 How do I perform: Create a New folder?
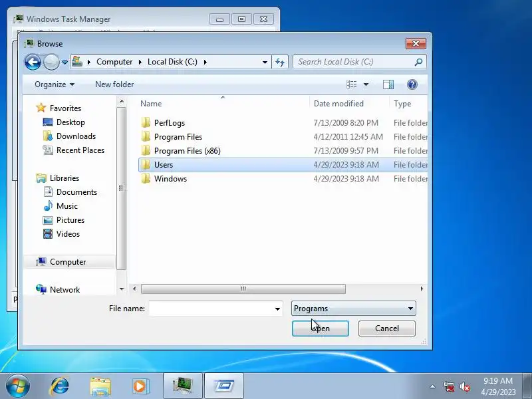coord(114,84)
